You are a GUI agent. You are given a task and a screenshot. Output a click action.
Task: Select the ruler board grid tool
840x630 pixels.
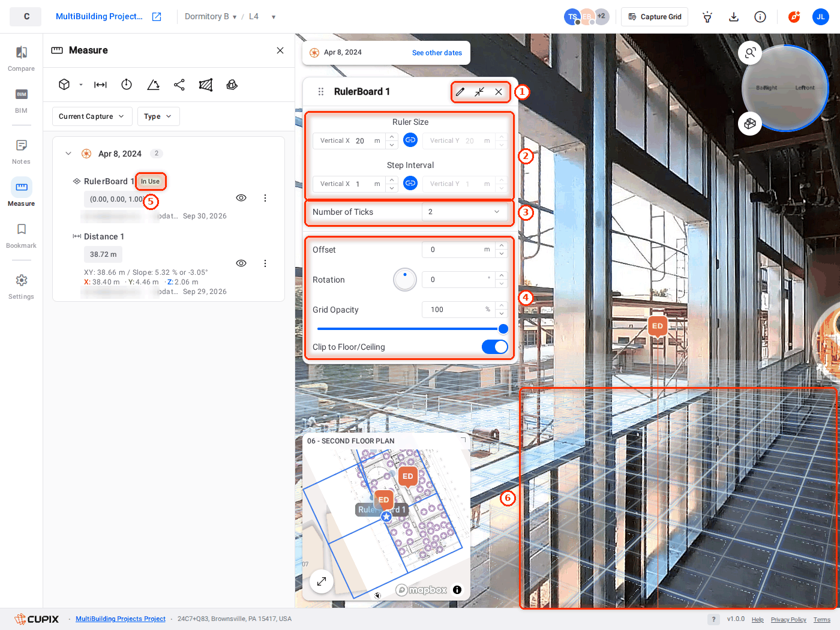pos(206,85)
